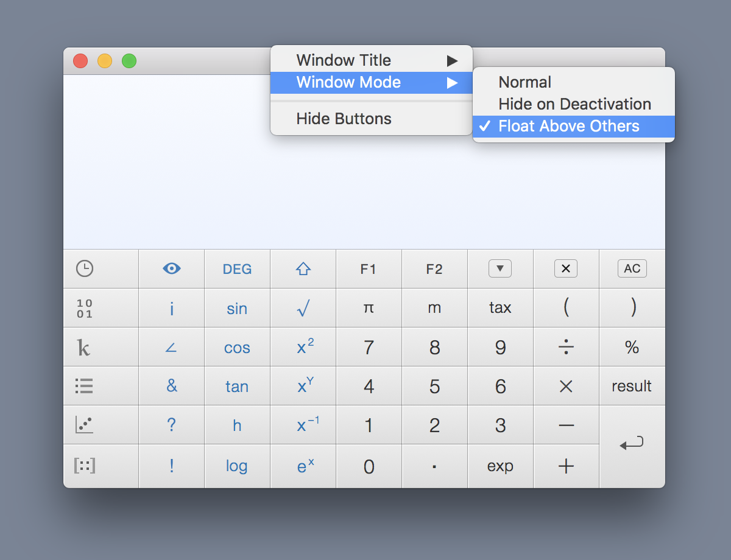This screenshot has width=731, height=560.
Task: Insert the pi constant
Action: point(369,308)
